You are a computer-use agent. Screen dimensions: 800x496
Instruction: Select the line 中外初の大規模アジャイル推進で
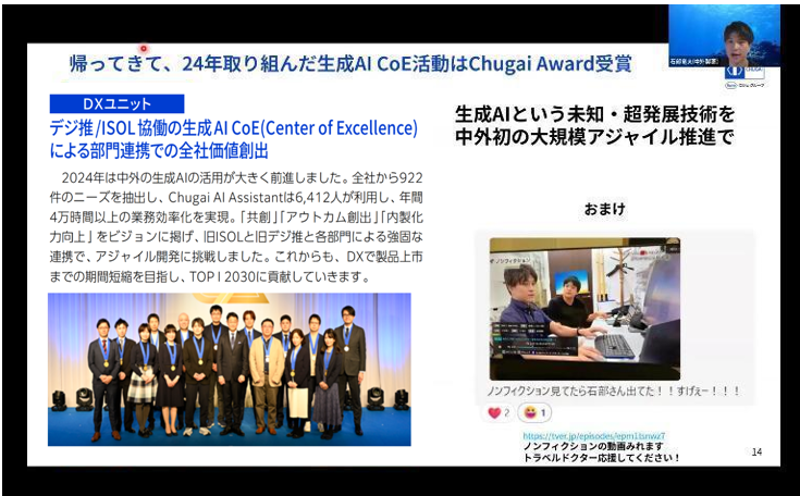pos(594,137)
